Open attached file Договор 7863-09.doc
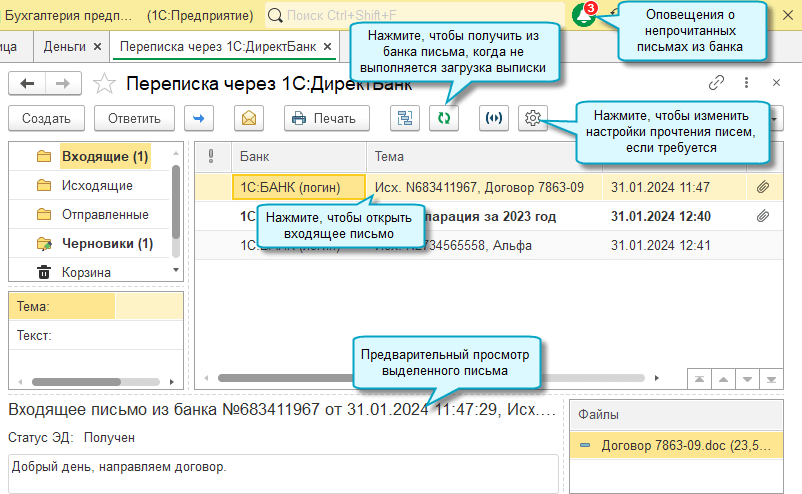 click(676, 445)
